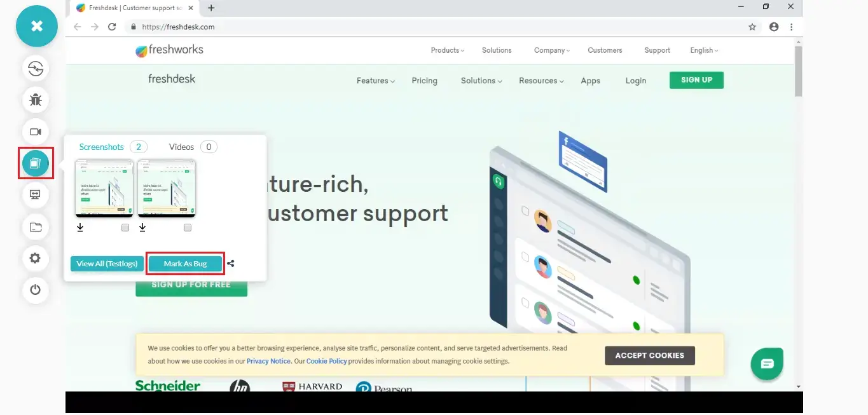The image size is (868, 415).
Task: Click the switch browser icon in sidebar
Action: [36, 68]
